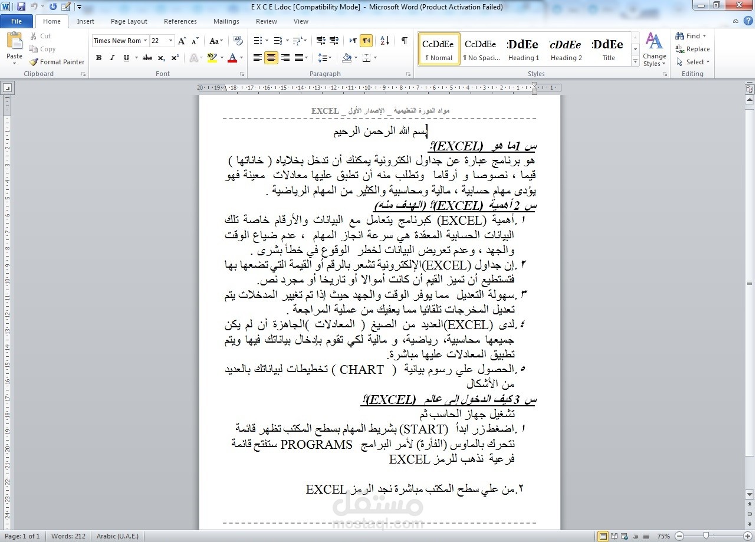Screen dimensions: 756x542
Task: Click the 75% zoom level
Action: click(663, 536)
